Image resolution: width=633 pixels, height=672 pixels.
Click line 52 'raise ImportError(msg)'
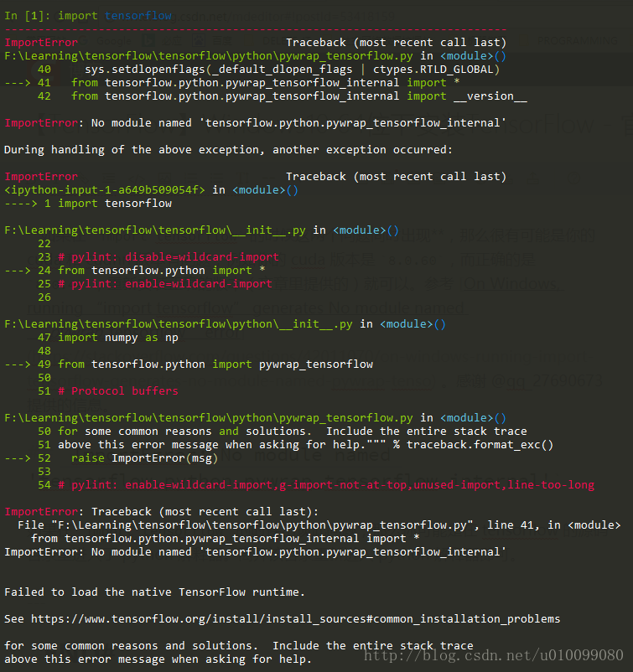(112, 458)
